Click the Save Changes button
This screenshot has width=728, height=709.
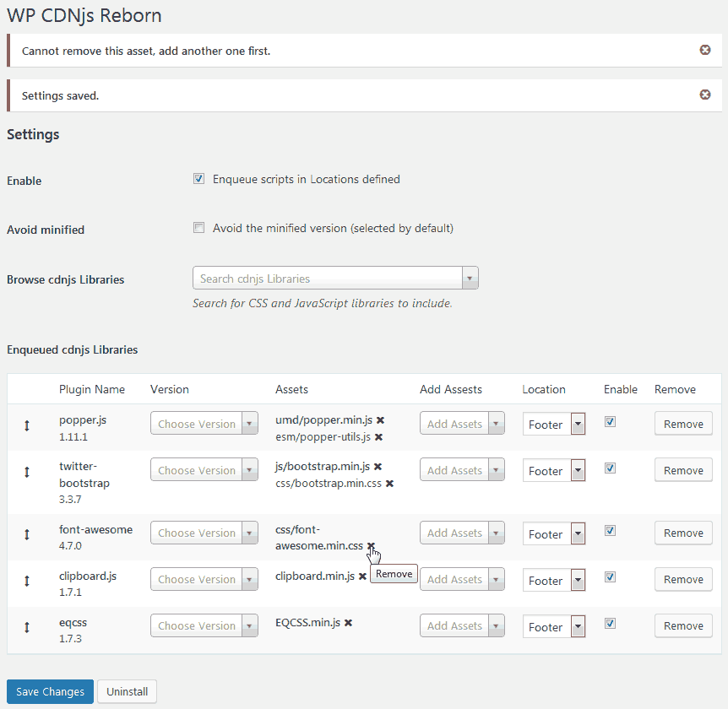tap(51, 692)
